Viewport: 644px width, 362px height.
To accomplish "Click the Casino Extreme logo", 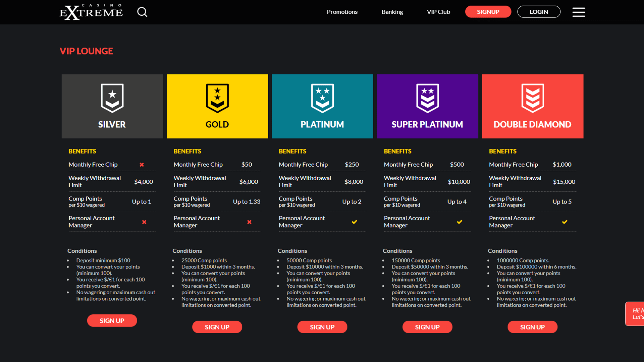I will (x=91, y=12).
